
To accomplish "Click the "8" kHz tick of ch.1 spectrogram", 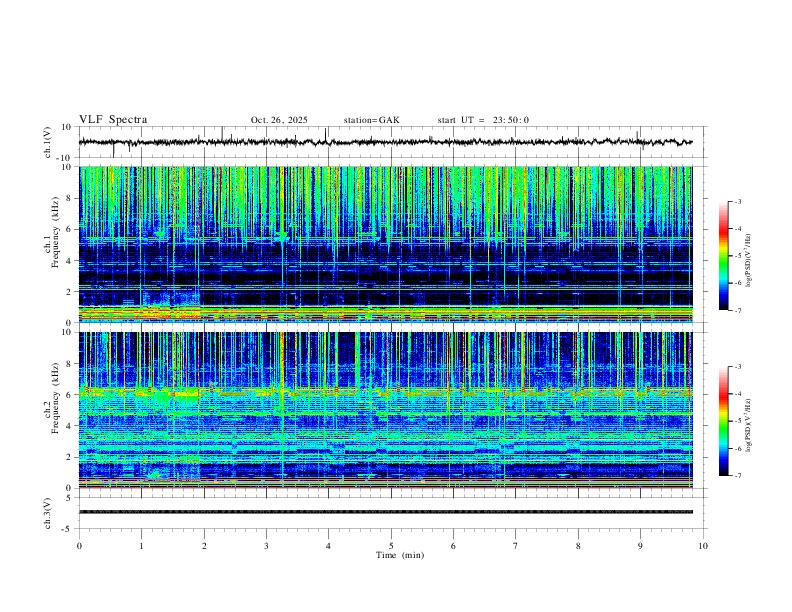I will [x=69, y=198].
